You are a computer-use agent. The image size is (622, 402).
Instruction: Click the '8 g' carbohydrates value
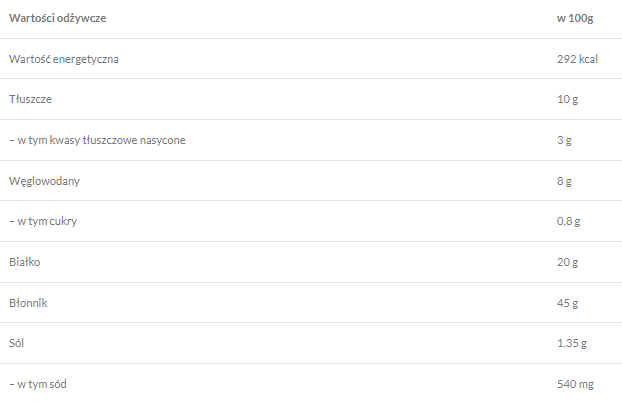point(564,181)
